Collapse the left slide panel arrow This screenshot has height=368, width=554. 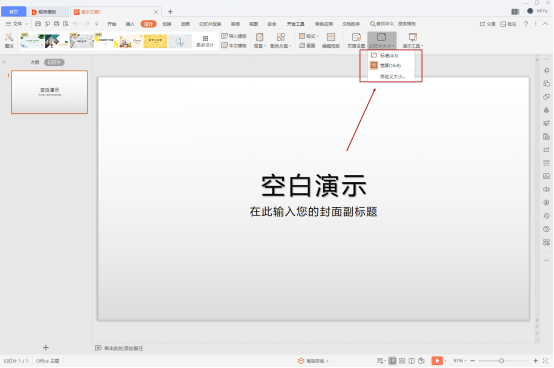coord(4,62)
